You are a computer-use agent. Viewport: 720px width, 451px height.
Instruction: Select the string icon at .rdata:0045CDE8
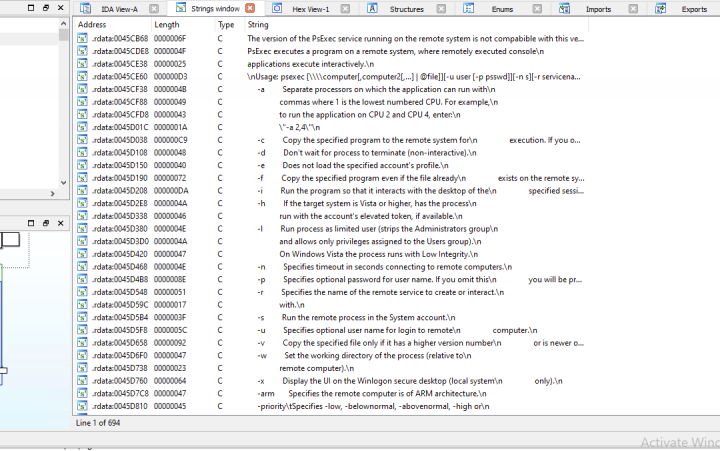82,51
